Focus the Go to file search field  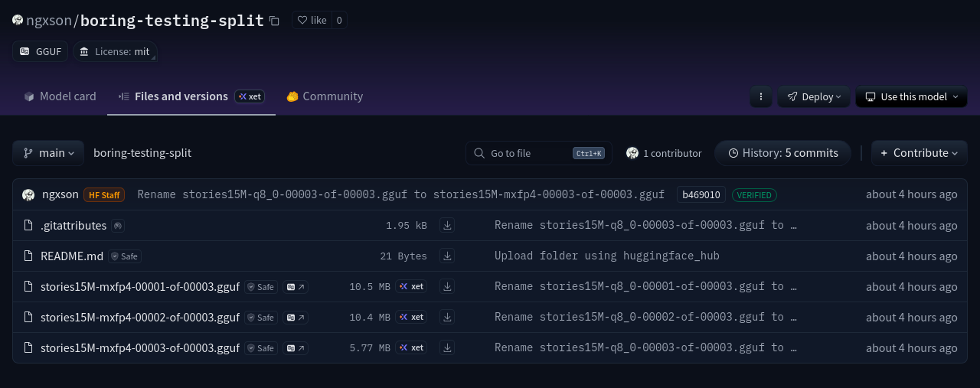pyautogui.click(x=538, y=153)
